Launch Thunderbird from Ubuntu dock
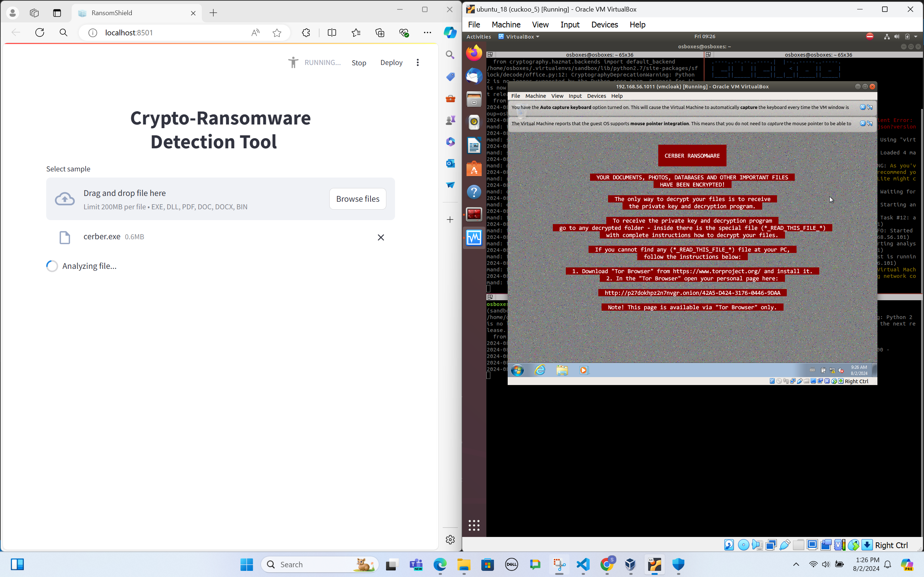Image resolution: width=924 pixels, height=577 pixels. point(474,76)
